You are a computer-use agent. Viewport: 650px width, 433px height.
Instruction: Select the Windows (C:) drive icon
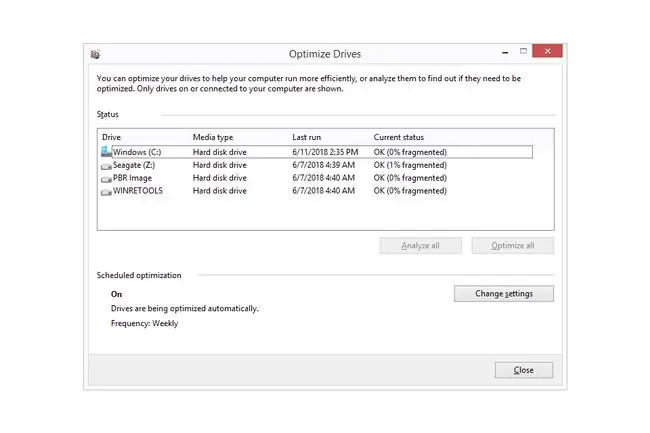(x=106, y=152)
